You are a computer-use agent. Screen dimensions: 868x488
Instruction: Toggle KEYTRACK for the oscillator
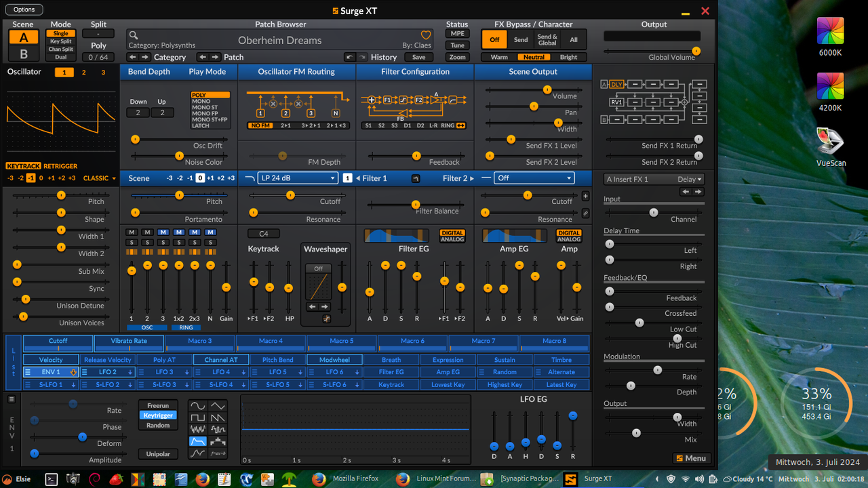[24, 166]
